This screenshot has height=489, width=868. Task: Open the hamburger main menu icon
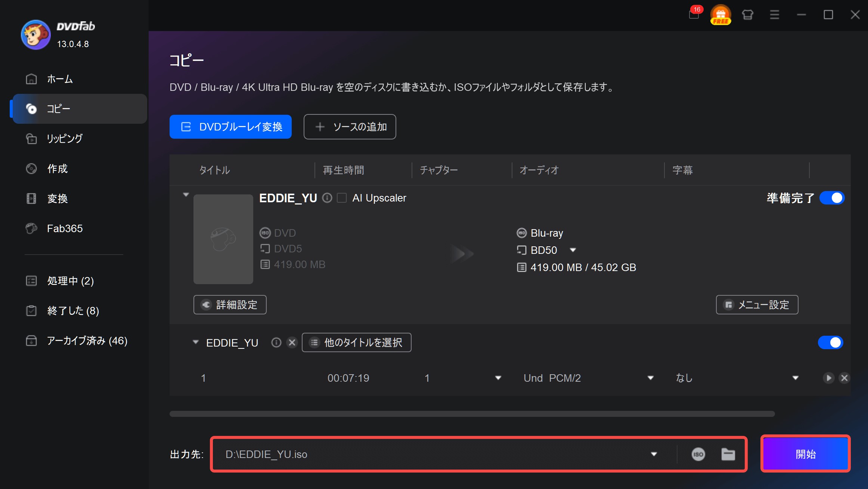coord(774,15)
